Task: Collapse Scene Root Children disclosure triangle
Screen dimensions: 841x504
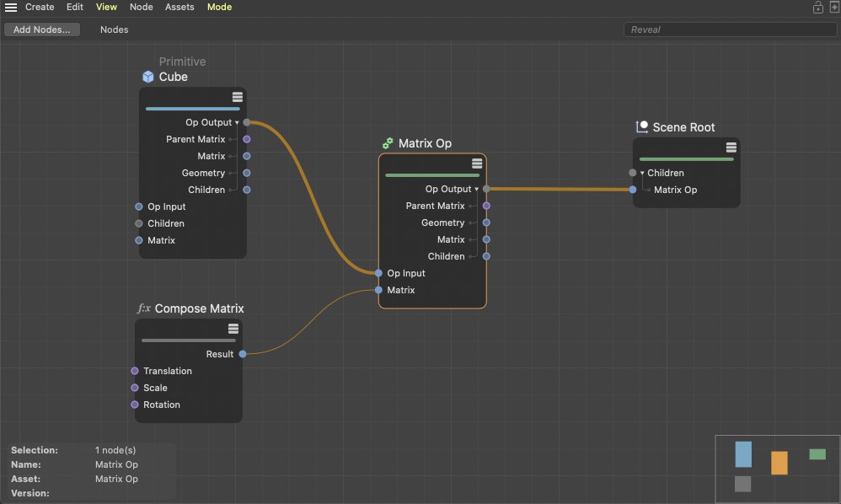Action: click(x=642, y=173)
